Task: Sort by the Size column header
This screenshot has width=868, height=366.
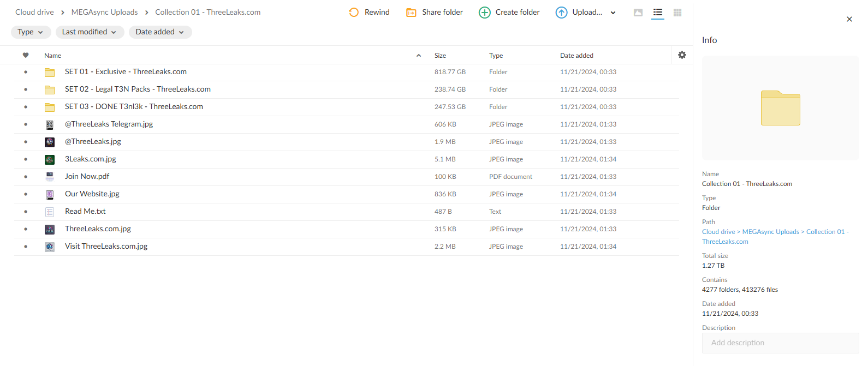Action: [x=440, y=56]
